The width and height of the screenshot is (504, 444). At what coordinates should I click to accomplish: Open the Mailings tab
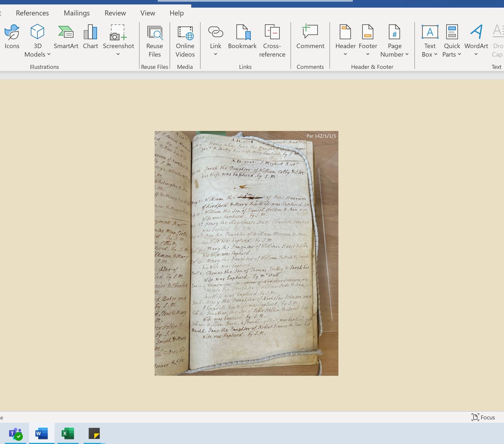tap(76, 13)
